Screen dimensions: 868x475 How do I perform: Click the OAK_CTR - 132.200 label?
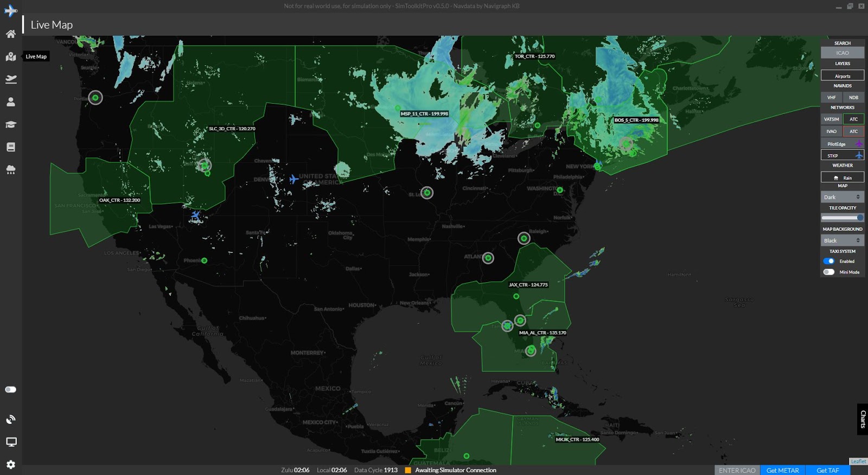click(x=119, y=200)
